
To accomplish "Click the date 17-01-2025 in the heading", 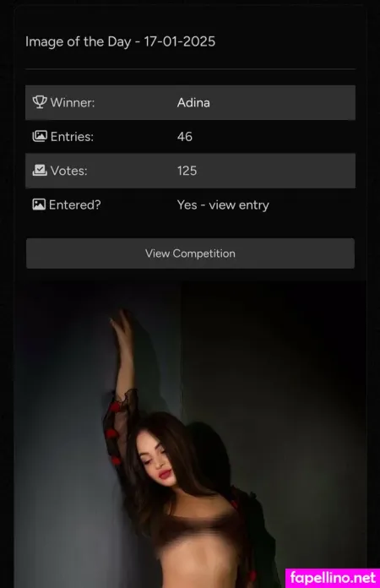I will click(180, 41).
